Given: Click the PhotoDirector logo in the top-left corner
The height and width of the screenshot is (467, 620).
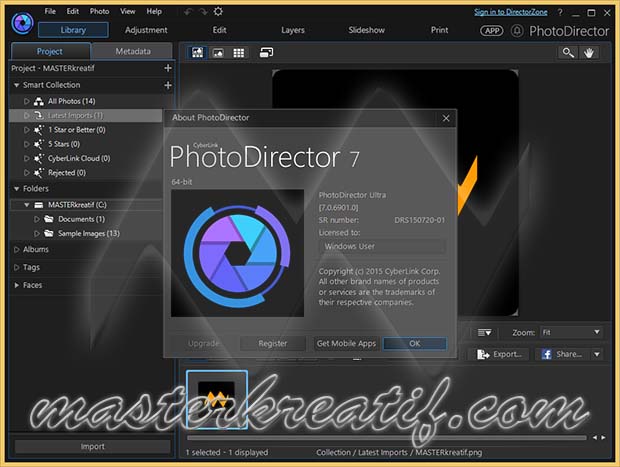Looking at the screenshot, I should coord(22,23).
